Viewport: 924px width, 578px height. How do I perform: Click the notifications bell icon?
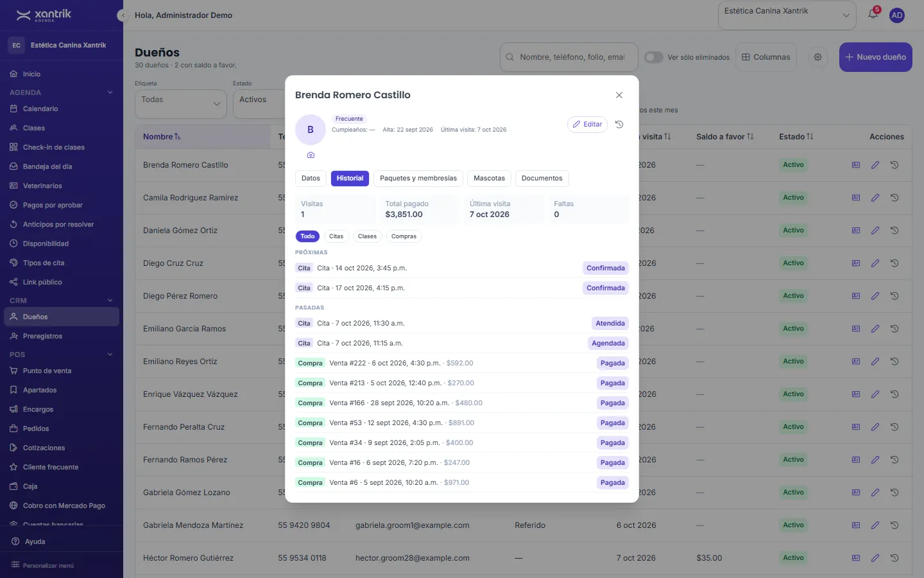(873, 14)
